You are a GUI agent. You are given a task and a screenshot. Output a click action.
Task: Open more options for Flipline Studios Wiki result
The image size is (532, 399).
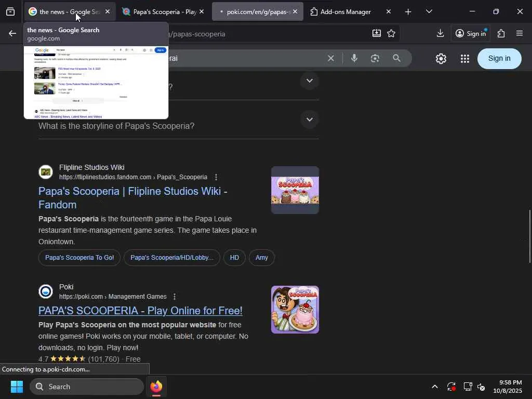pyautogui.click(x=216, y=177)
